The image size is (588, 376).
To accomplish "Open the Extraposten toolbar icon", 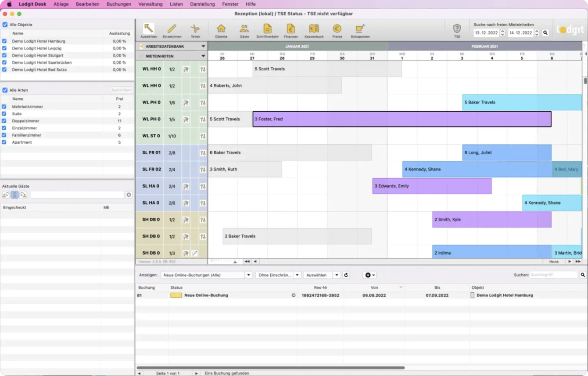I will click(360, 29).
